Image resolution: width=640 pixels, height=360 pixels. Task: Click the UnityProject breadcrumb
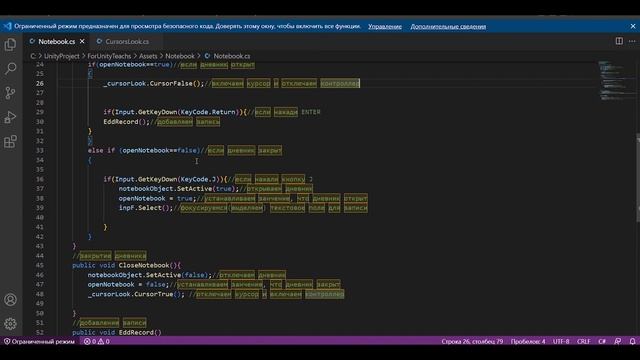62,56
